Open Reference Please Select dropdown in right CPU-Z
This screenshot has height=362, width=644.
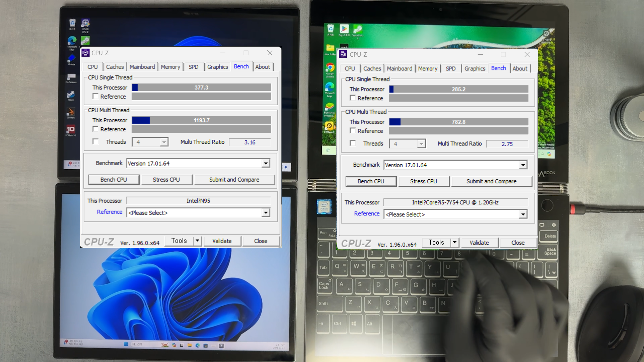point(523,215)
